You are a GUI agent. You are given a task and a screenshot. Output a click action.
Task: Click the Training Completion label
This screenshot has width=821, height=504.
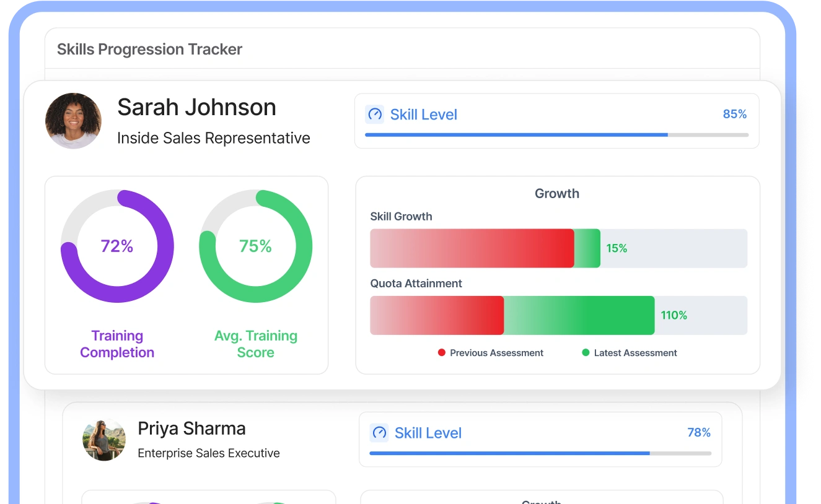[117, 344]
